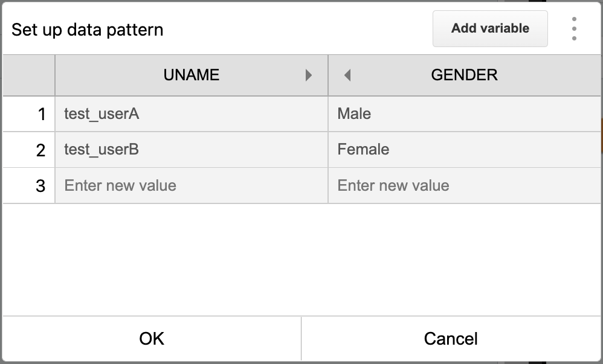The height and width of the screenshot is (364, 603).
Task: Click empty area below the table
Action: (x=301, y=260)
